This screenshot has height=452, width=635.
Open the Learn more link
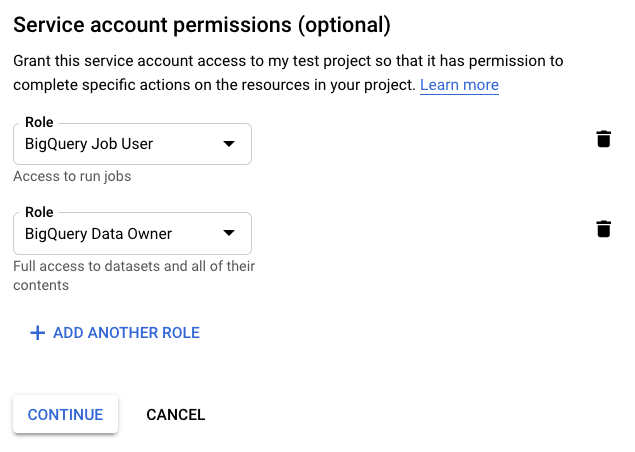[459, 85]
